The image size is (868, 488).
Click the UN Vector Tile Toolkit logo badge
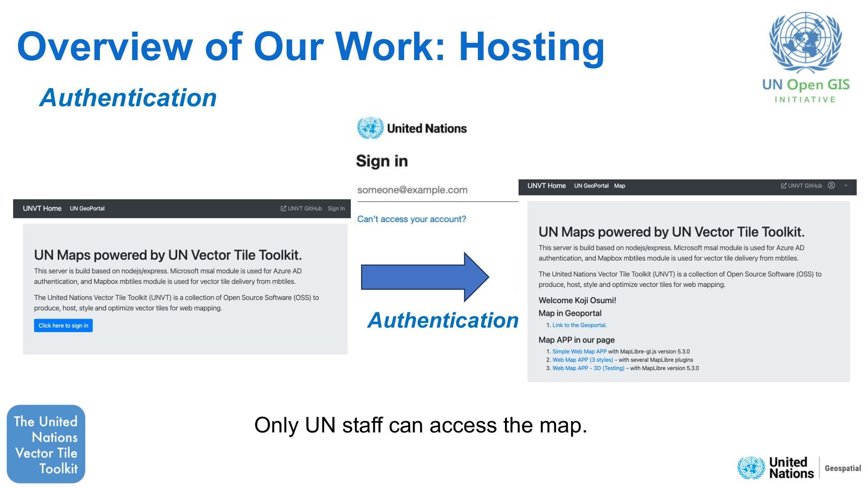tap(46, 444)
